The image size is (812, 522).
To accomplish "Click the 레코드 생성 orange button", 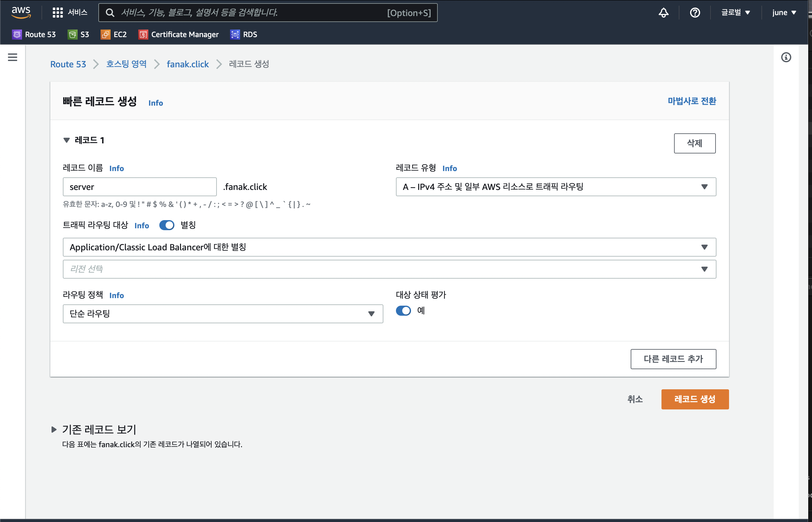I will [695, 399].
